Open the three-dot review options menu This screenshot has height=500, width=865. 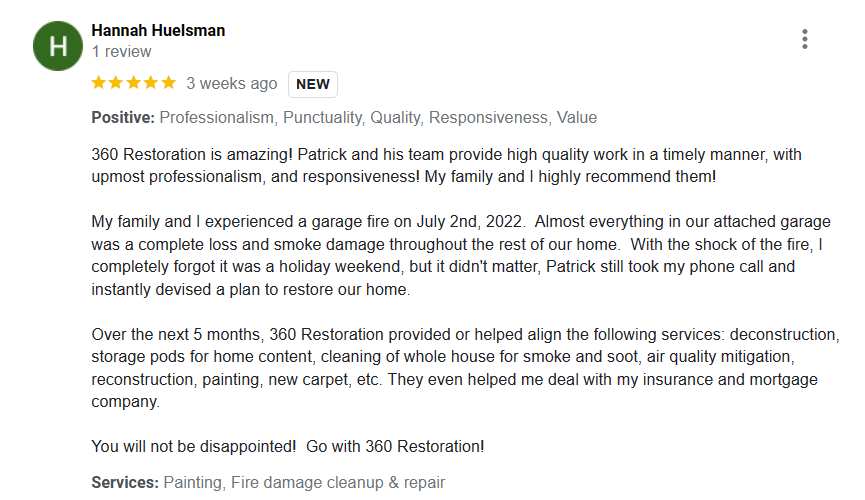[804, 39]
